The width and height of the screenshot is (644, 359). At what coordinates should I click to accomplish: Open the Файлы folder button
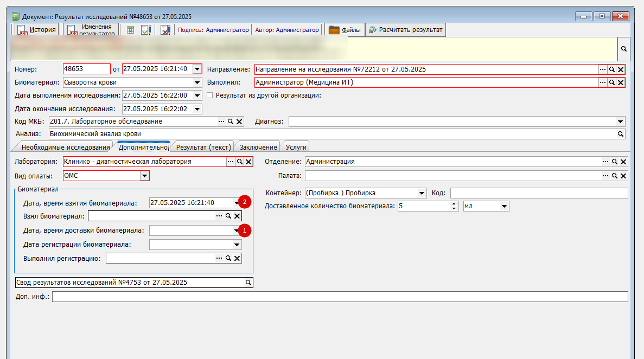click(x=345, y=30)
